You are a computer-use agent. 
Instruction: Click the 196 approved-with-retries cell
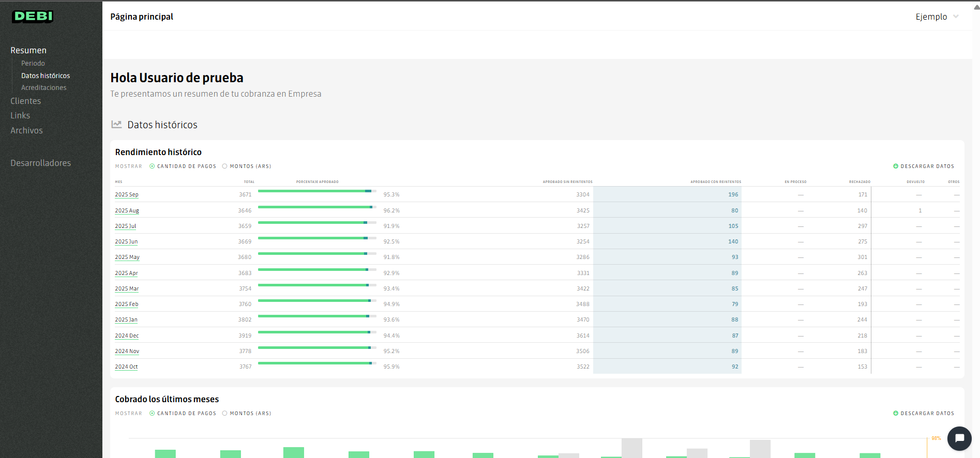tap(733, 195)
